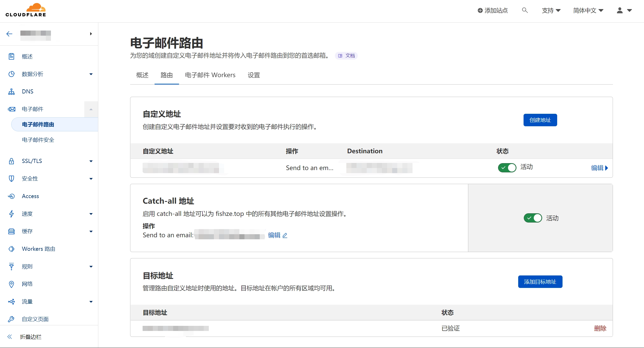Click the 创建地址 button
The image size is (644, 348).
click(x=540, y=120)
